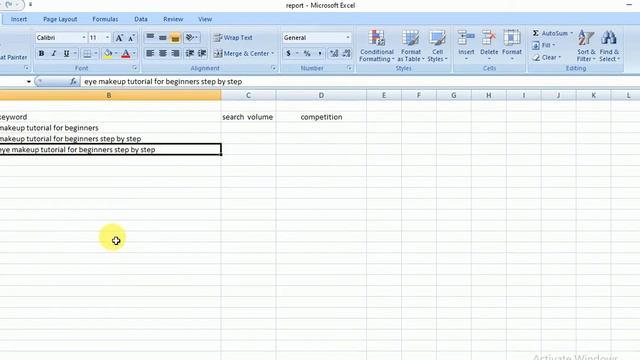This screenshot has height=360, width=640.
Task: Open AutoSum dropdown arrow
Action: (571, 33)
